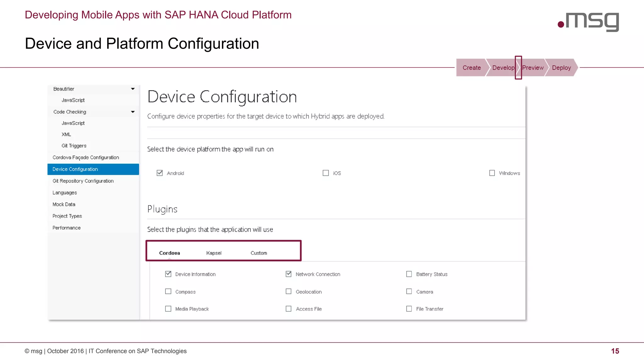Collapse the Code Checking section arrow
This screenshot has width=644, height=362.
pos(133,112)
